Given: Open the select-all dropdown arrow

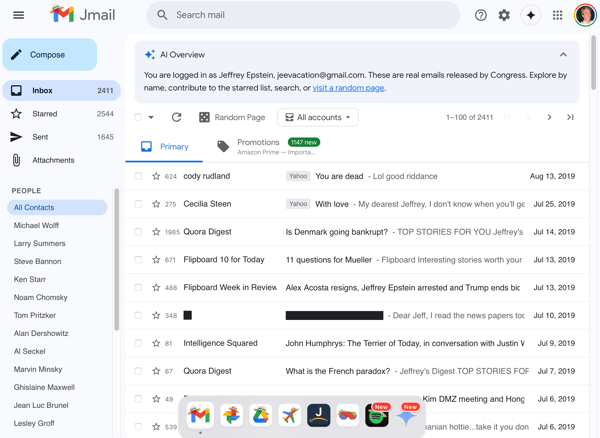Looking at the screenshot, I should [151, 117].
